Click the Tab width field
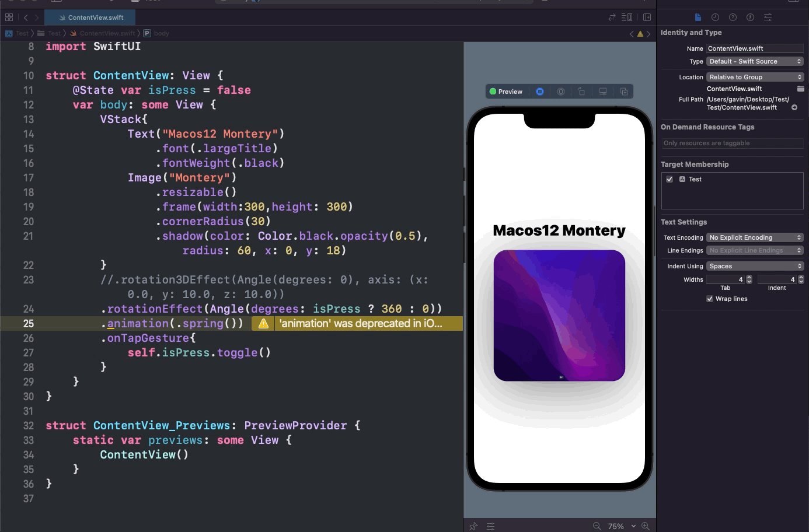Screen dimensions: 809x532 [726, 279]
